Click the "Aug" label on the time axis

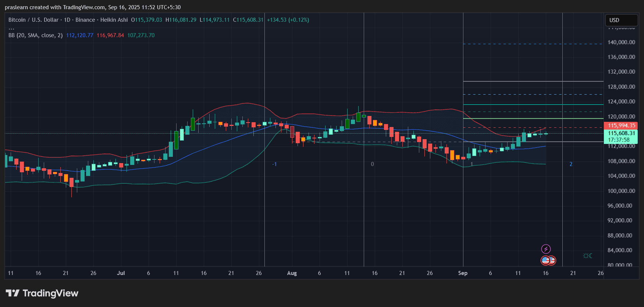click(292, 273)
